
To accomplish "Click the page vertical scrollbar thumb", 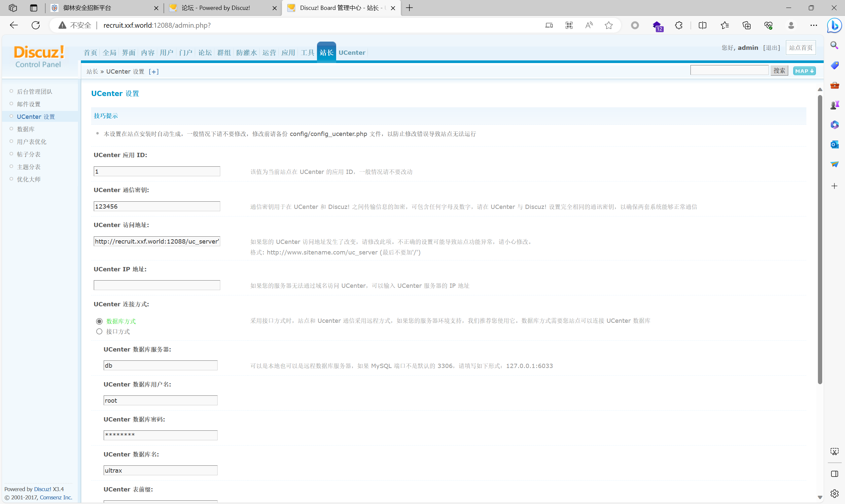I will [x=820, y=239].
